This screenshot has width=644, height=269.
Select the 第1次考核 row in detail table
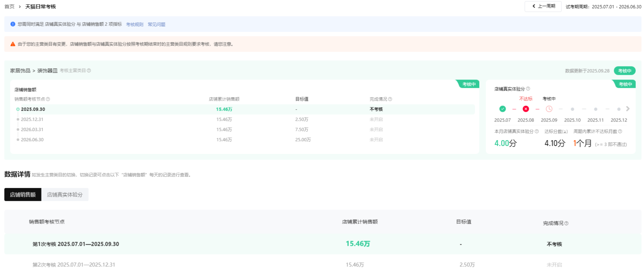click(x=76, y=244)
